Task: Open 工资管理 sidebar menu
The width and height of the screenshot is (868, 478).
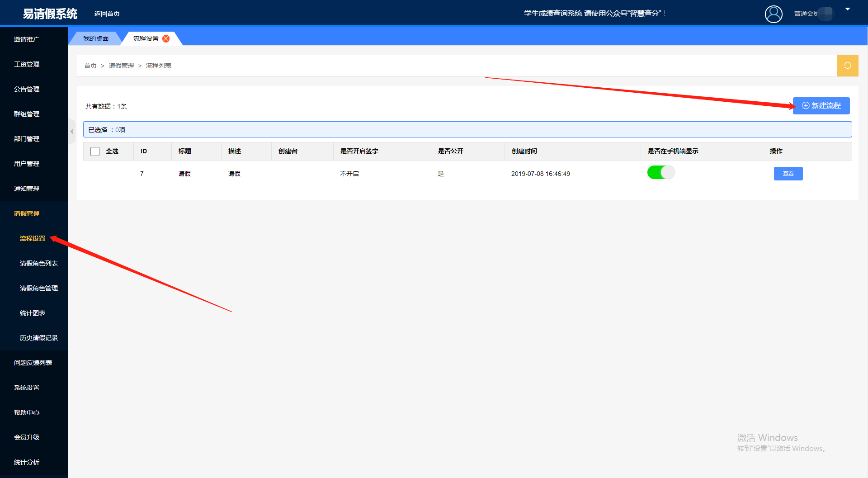Action: (x=27, y=64)
